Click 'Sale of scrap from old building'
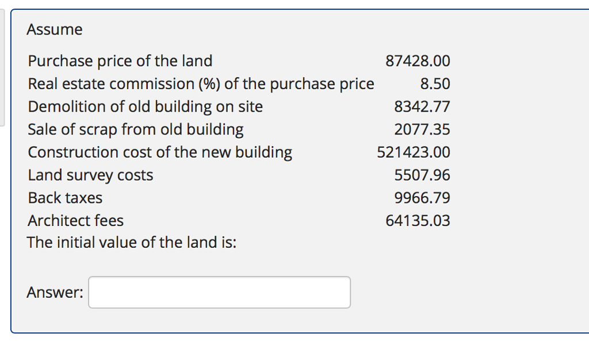The image size is (589, 364). coord(136,129)
